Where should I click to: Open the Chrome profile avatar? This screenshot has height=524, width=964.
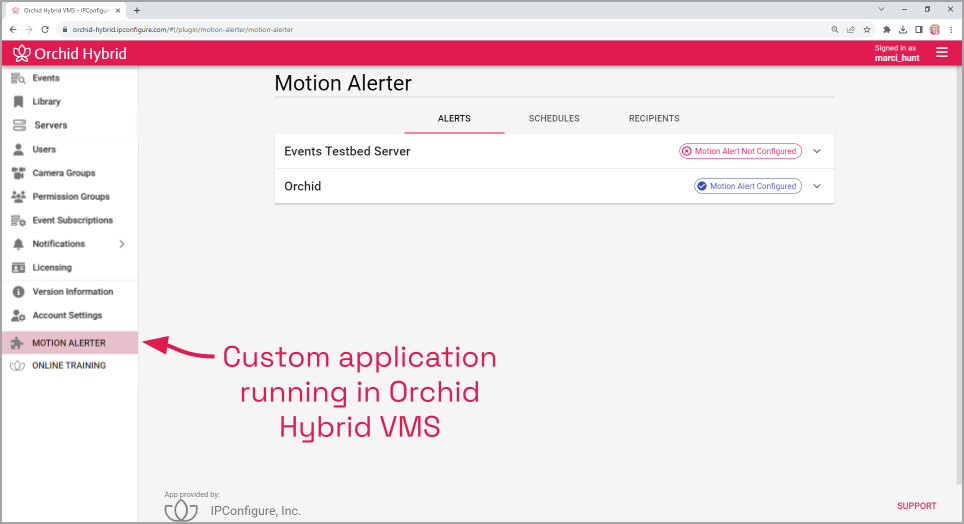(935, 30)
